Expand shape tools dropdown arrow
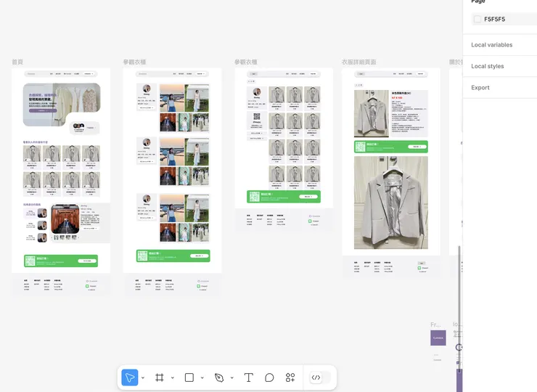The width and height of the screenshot is (537, 392). pyautogui.click(x=202, y=377)
